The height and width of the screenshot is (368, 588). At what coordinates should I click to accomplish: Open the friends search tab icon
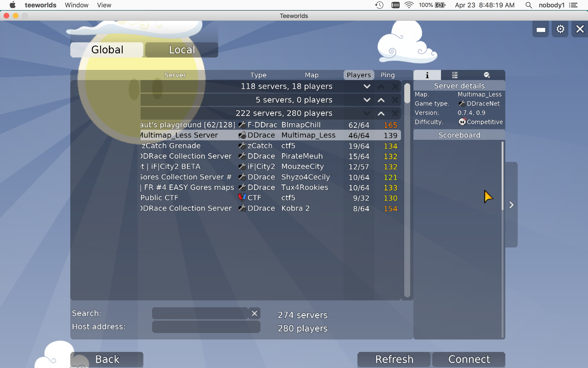coord(487,75)
